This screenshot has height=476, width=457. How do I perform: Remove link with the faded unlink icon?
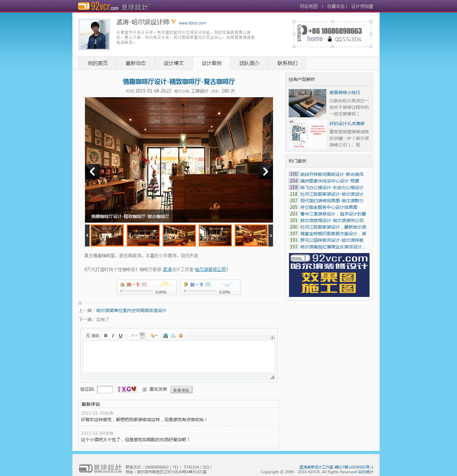click(x=173, y=336)
